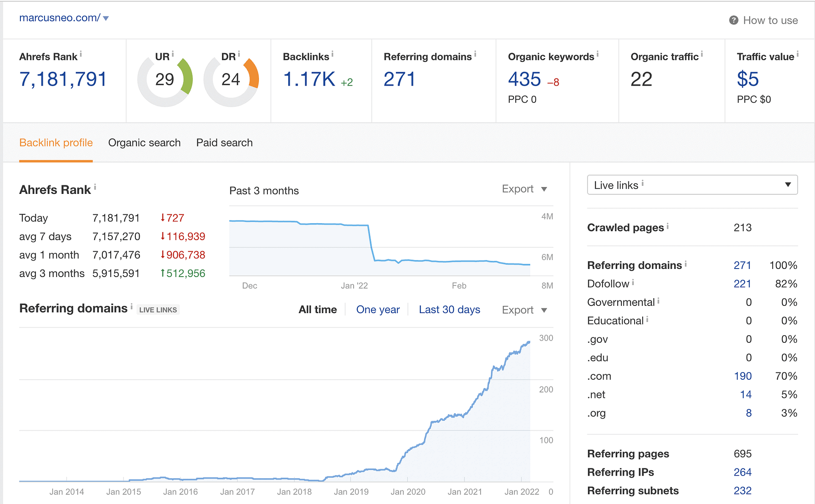Switch chart range to One year
Image resolution: width=815 pixels, height=504 pixels.
(378, 310)
